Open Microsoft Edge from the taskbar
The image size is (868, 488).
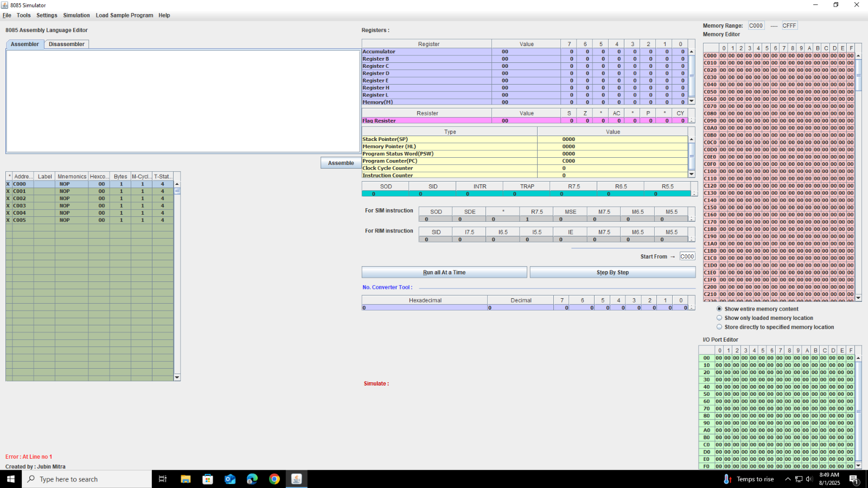pyautogui.click(x=252, y=479)
